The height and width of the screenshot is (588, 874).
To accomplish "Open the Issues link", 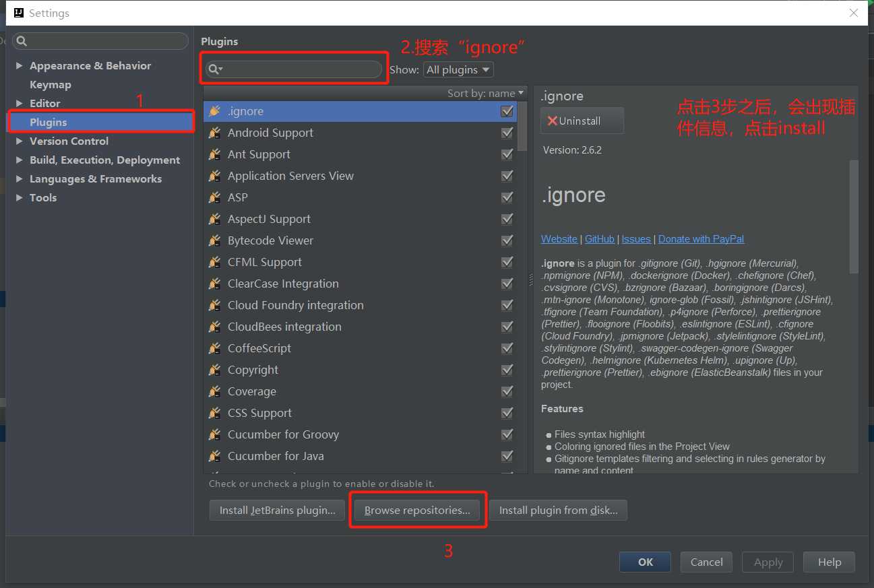I will pos(636,239).
